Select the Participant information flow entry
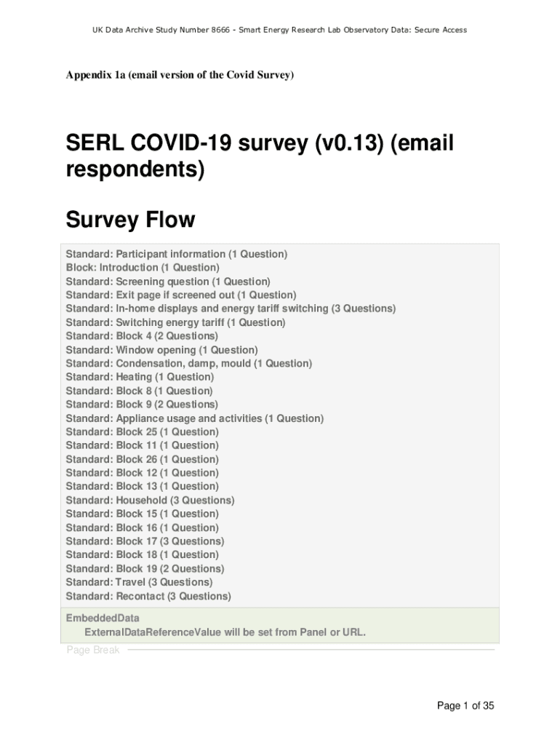Viewport: 560px width, 745px height. (x=177, y=254)
